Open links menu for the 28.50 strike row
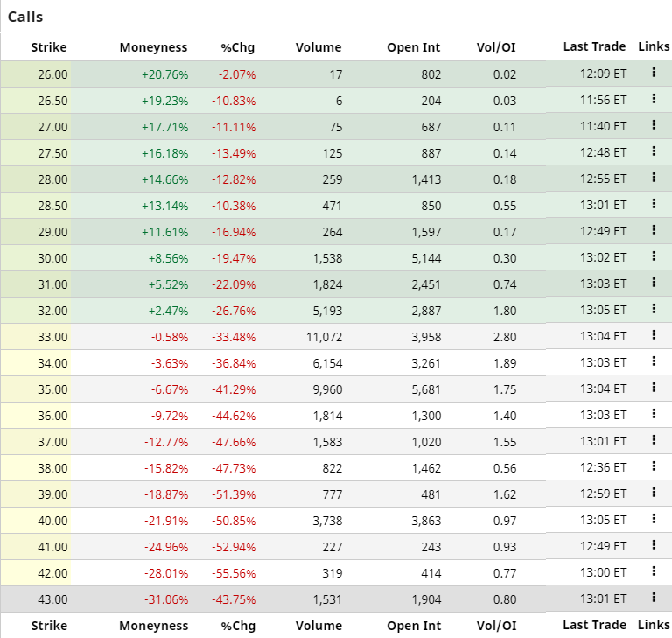672x638 pixels. pos(654,204)
